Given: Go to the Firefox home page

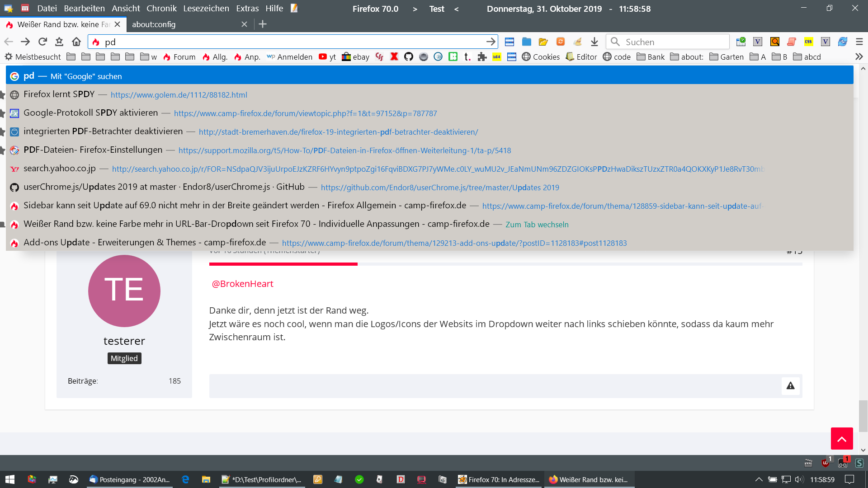Looking at the screenshot, I should pyautogui.click(x=76, y=42).
